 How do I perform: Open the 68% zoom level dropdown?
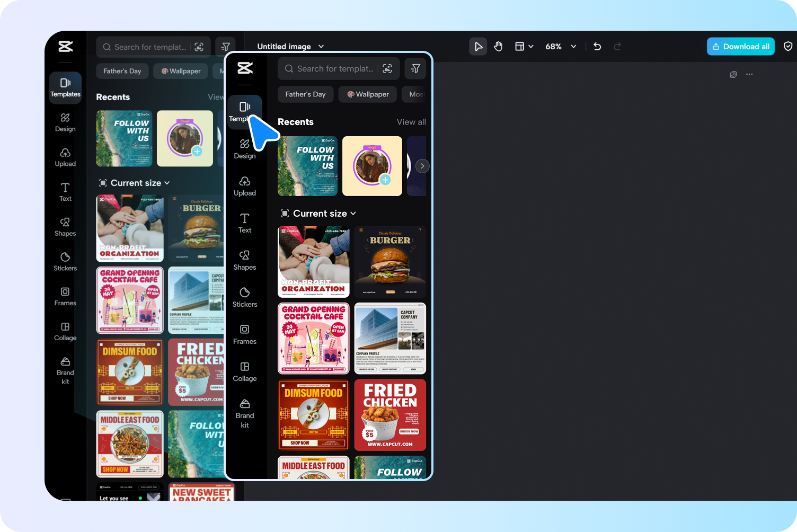(560, 46)
